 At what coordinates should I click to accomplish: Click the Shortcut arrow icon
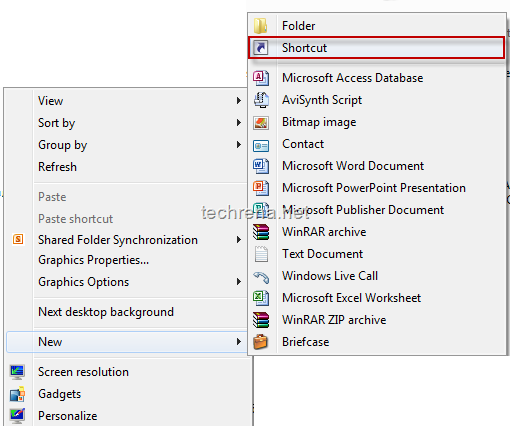click(x=260, y=48)
